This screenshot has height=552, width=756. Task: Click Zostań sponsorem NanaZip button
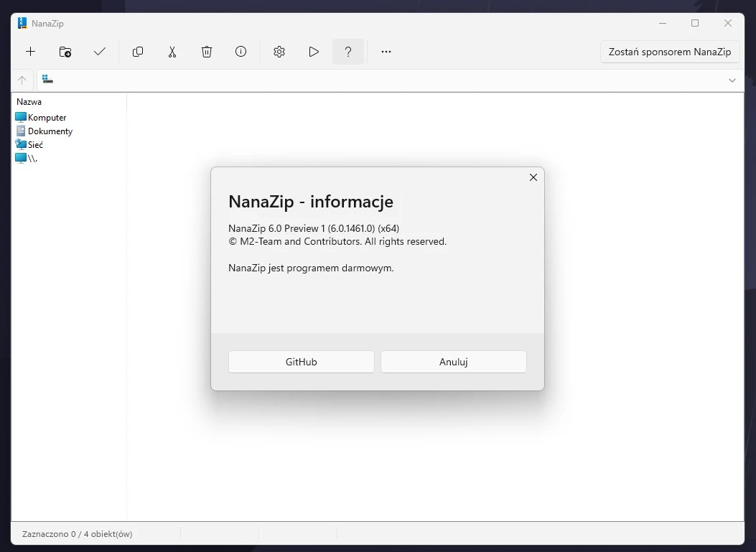pyautogui.click(x=670, y=52)
